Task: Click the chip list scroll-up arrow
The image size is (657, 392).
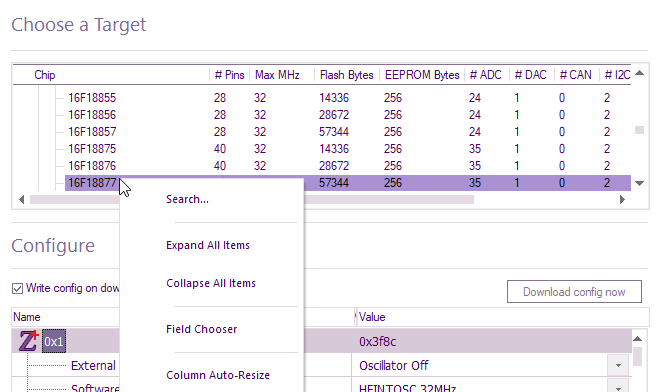Action: coord(639,73)
